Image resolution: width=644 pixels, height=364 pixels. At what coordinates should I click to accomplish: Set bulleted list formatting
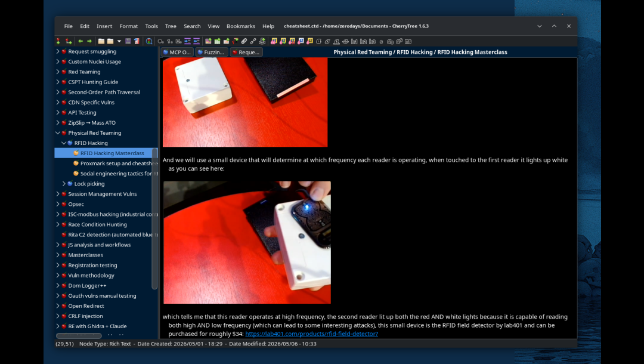point(160,41)
